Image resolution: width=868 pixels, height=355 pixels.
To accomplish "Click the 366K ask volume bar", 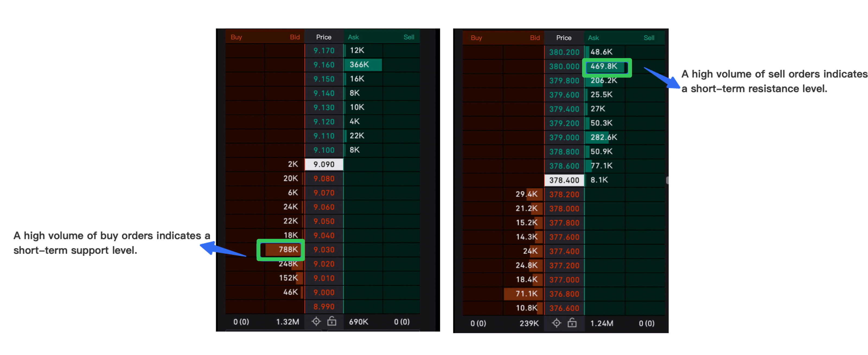I will pos(362,64).
